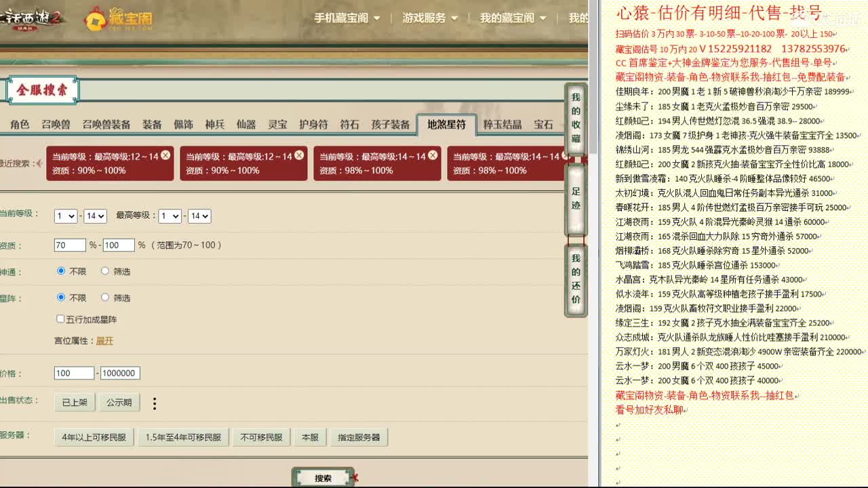Viewport: 868px width, 488px height.
Task: Switch to 灵宝 tab
Action: tap(277, 124)
